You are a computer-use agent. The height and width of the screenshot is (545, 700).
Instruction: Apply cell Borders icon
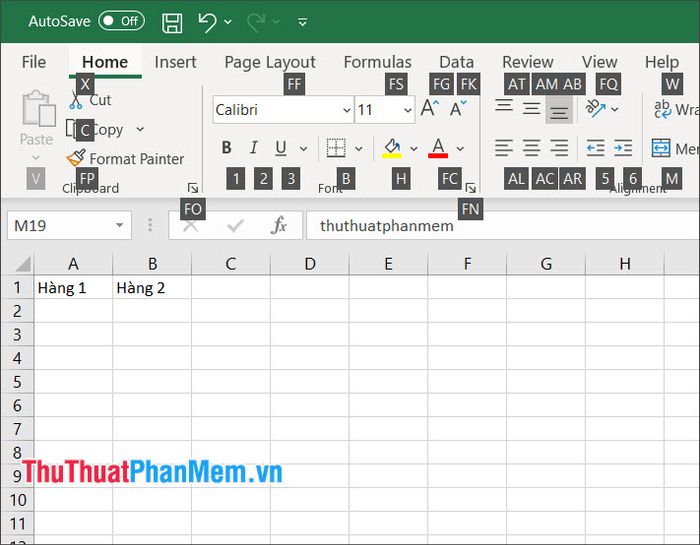(336, 148)
